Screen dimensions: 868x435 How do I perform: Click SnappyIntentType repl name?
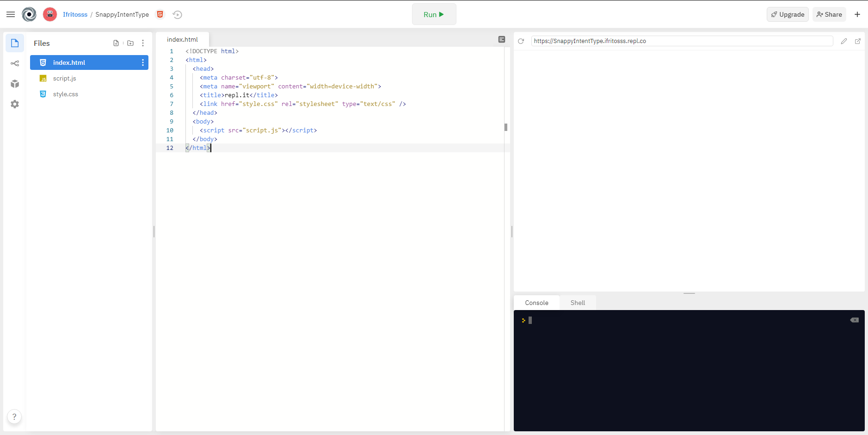click(x=122, y=14)
